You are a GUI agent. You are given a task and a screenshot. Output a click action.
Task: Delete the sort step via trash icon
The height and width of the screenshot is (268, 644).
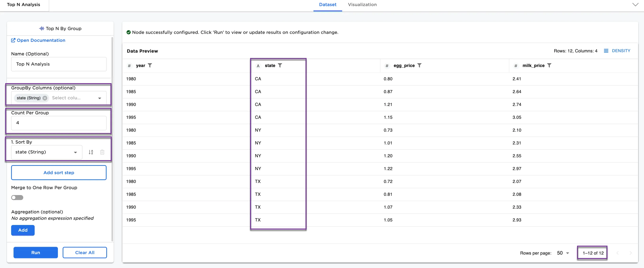pos(102,152)
